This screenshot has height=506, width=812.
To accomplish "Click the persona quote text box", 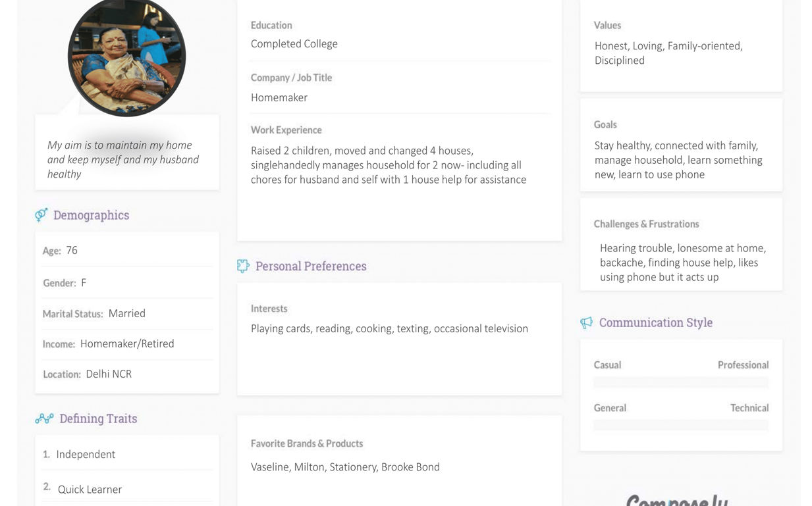I will (123, 159).
